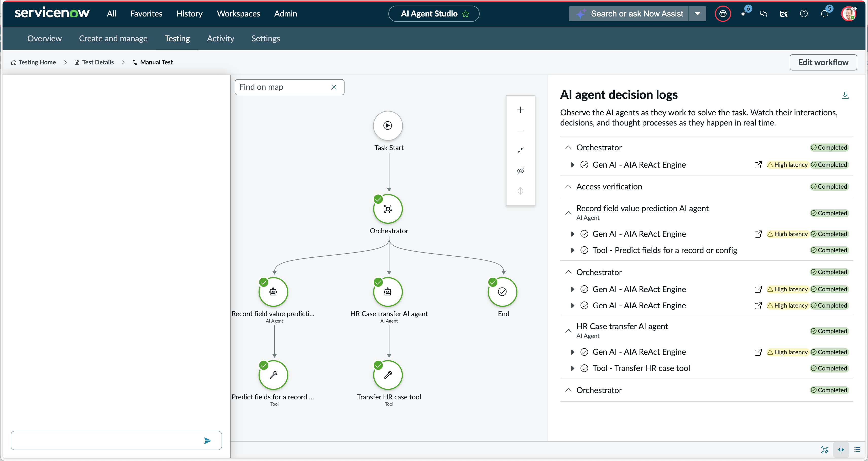Select the Testing tab

click(177, 39)
